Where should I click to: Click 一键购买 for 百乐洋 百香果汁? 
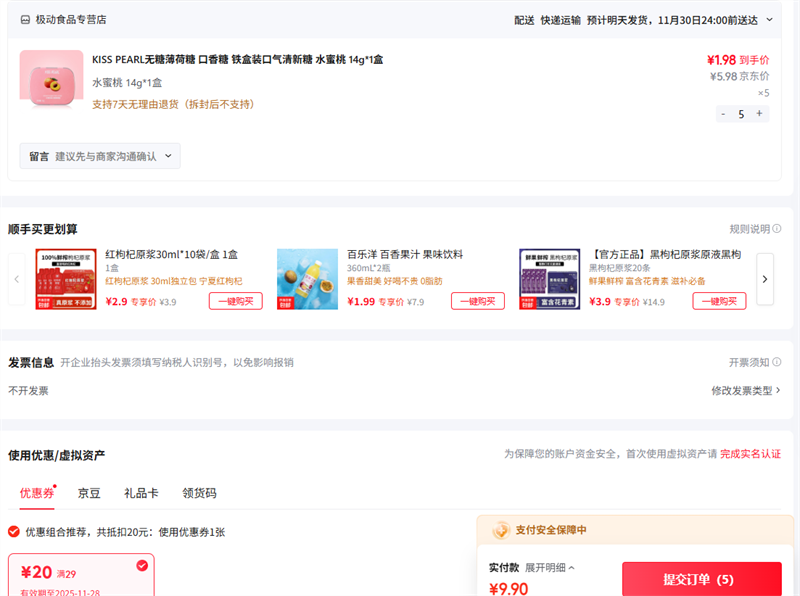(x=477, y=301)
